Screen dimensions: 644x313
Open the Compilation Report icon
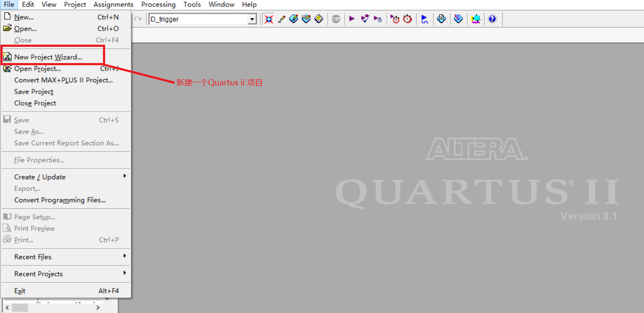(x=441, y=18)
